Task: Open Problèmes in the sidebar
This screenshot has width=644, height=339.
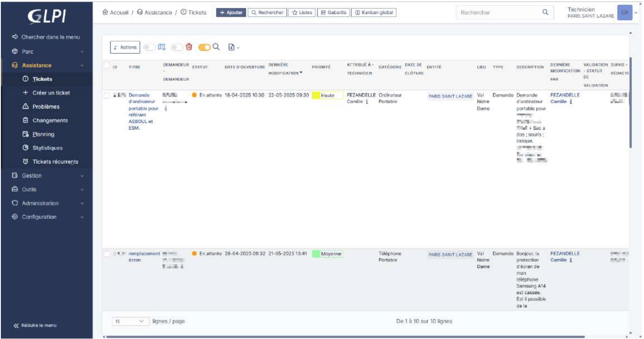Action: point(46,107)
